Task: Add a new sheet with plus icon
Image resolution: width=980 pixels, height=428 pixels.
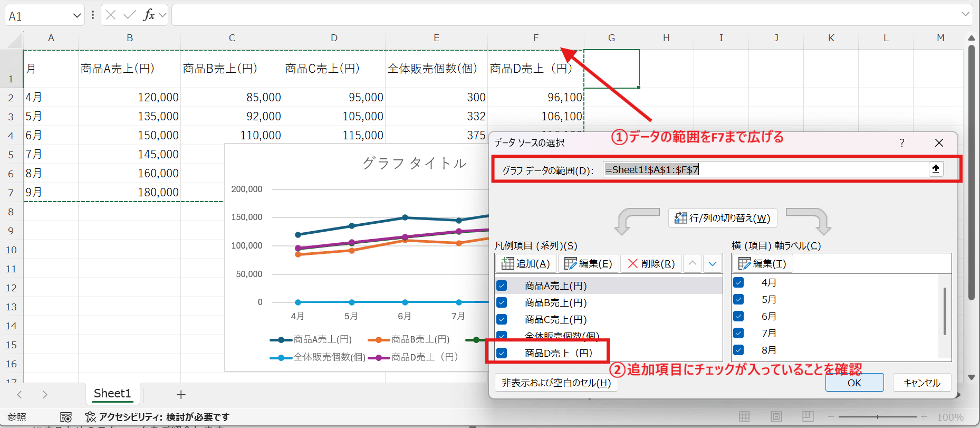Action: coord(181,394)
